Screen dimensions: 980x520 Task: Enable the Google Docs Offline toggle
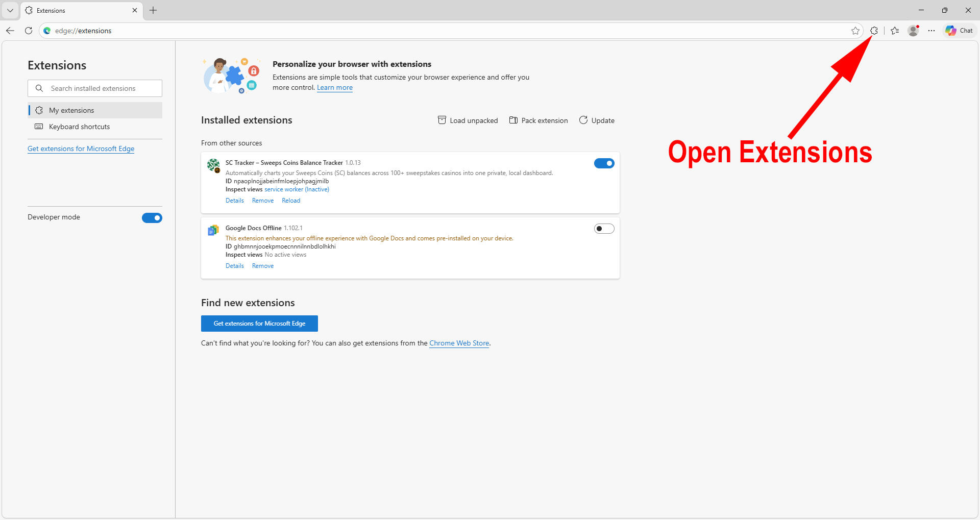click(604, 229)
